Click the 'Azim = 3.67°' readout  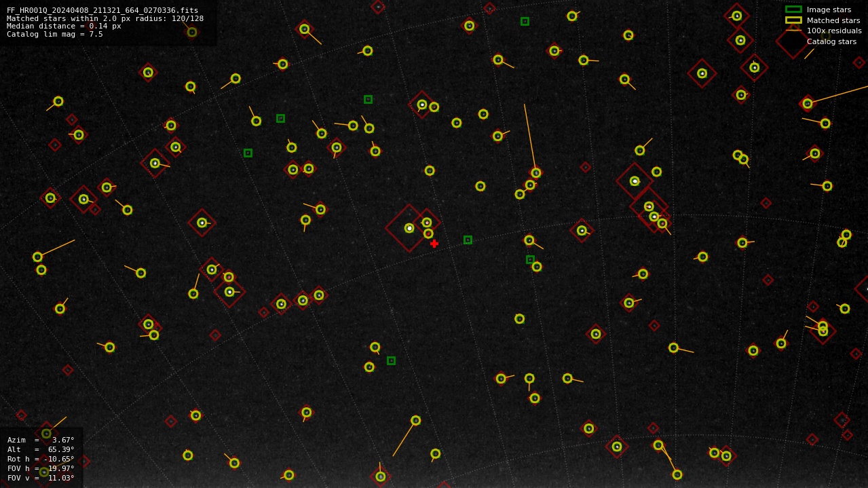click(41, 440)
